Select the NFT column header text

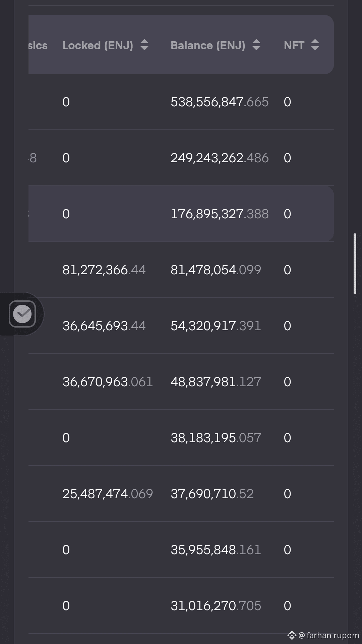tap(294, 45)
